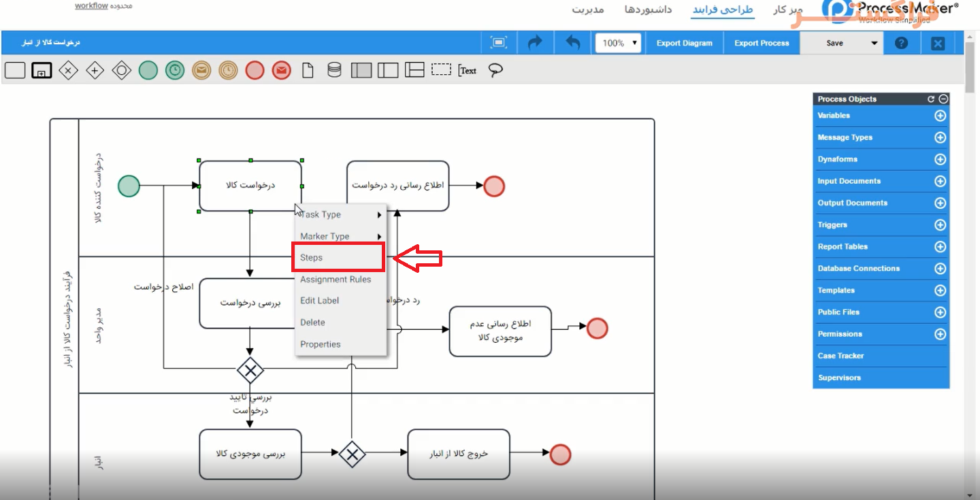This screenshot has width=980, height=500.
Task: Click the X gateway below بررسی درخواست
Action: tap(250, 371)
